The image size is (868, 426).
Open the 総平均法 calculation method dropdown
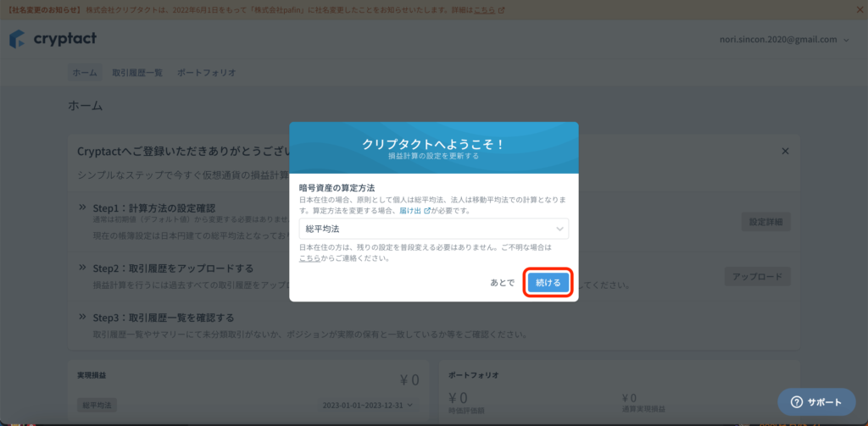click(433, 229)
